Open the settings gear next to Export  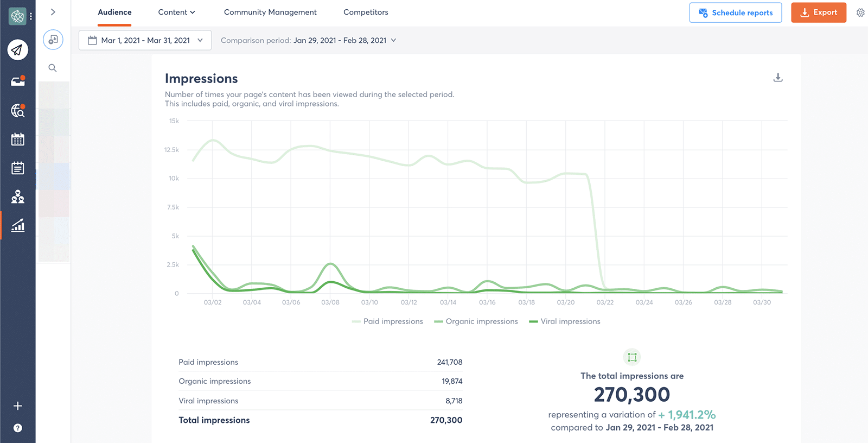860,12
